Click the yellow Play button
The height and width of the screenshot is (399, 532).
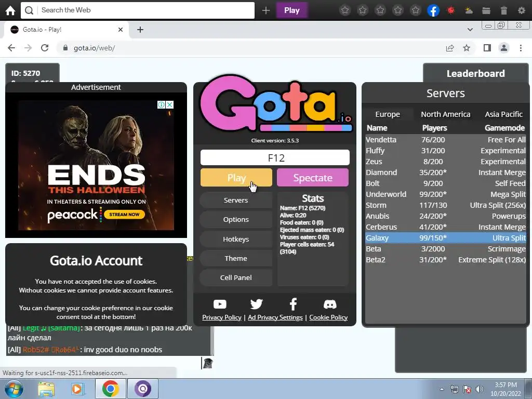coord(236,178)
